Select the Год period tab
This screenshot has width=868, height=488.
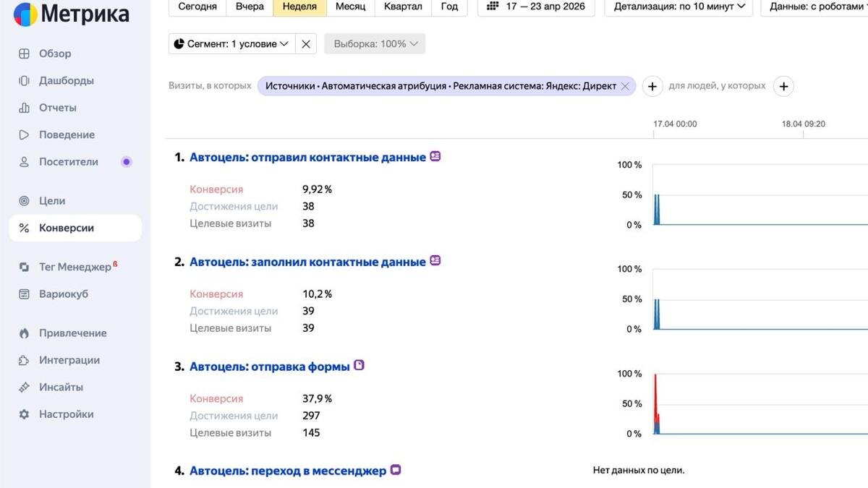point(449,7)
